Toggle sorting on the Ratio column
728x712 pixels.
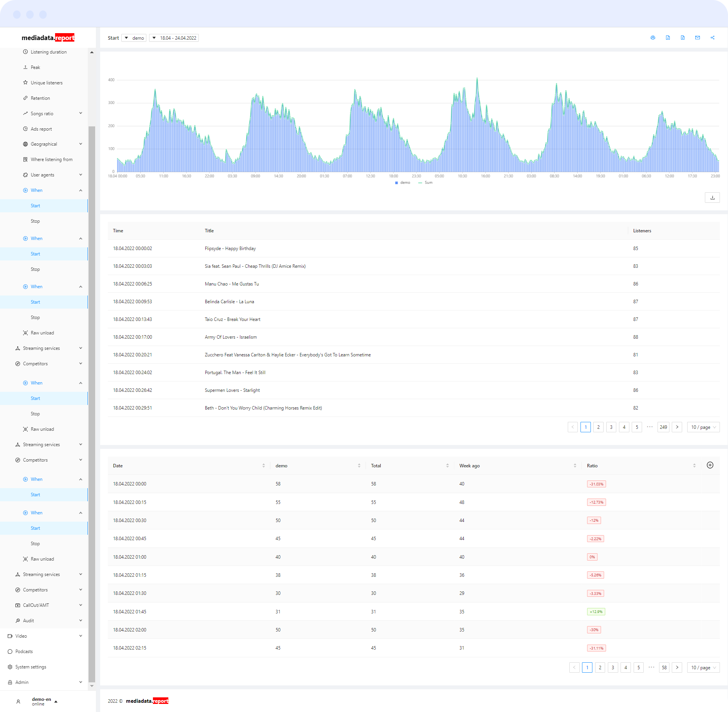click(694, 466)
